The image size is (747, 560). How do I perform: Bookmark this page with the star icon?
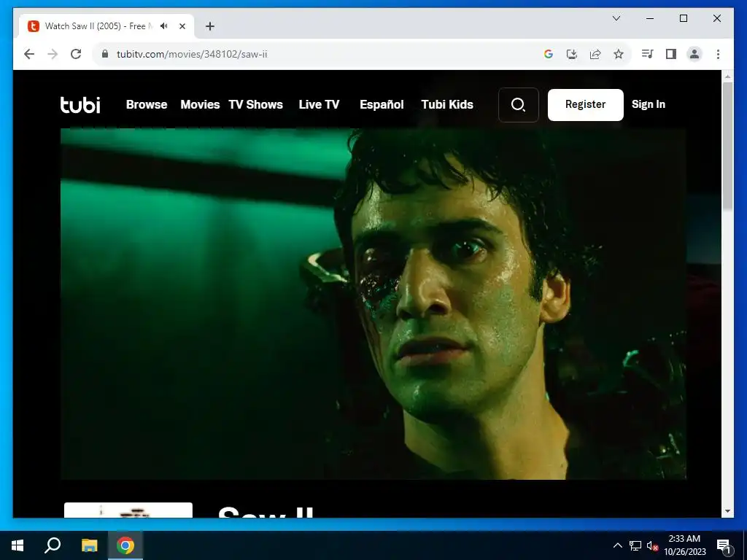619,54
